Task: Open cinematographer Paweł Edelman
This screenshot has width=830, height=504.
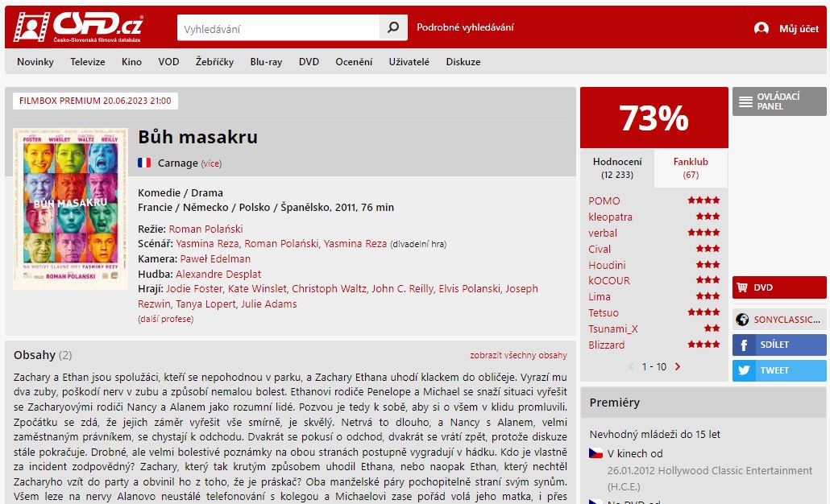Action: point(215,259)
